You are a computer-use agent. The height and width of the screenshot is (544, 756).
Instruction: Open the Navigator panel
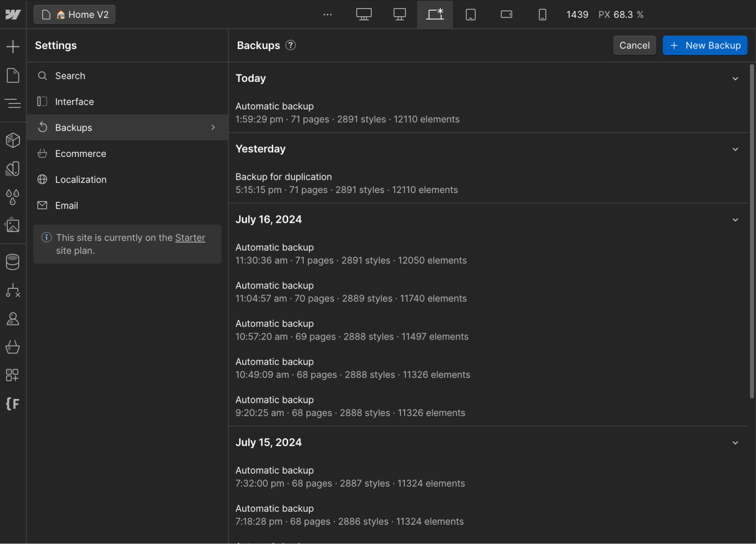pyautogui.click(x=13, y=103)
